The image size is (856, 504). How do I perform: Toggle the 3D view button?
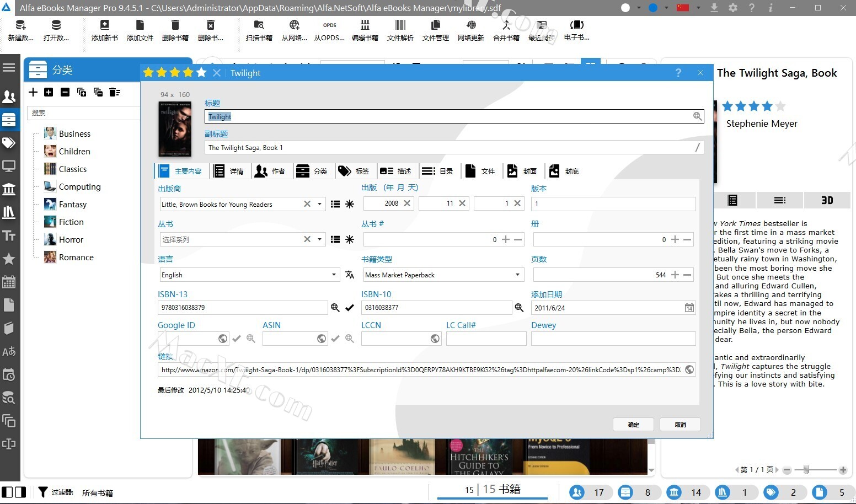827,200
